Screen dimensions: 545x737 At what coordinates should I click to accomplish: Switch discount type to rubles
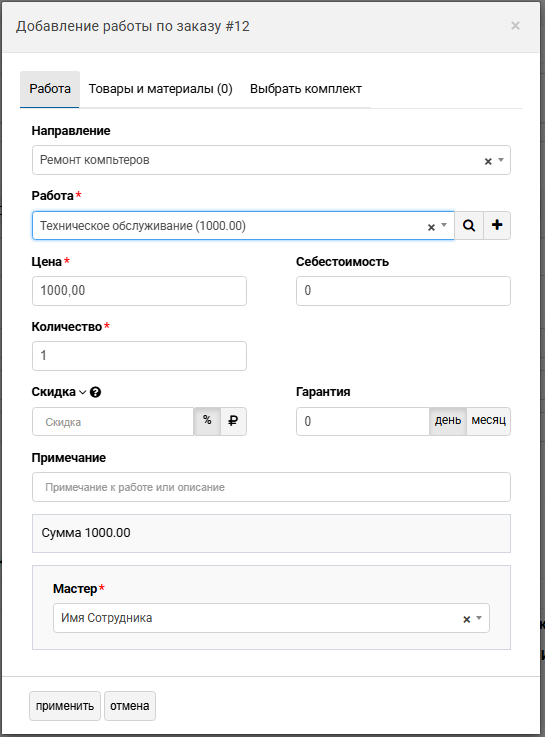coord(233,421)
